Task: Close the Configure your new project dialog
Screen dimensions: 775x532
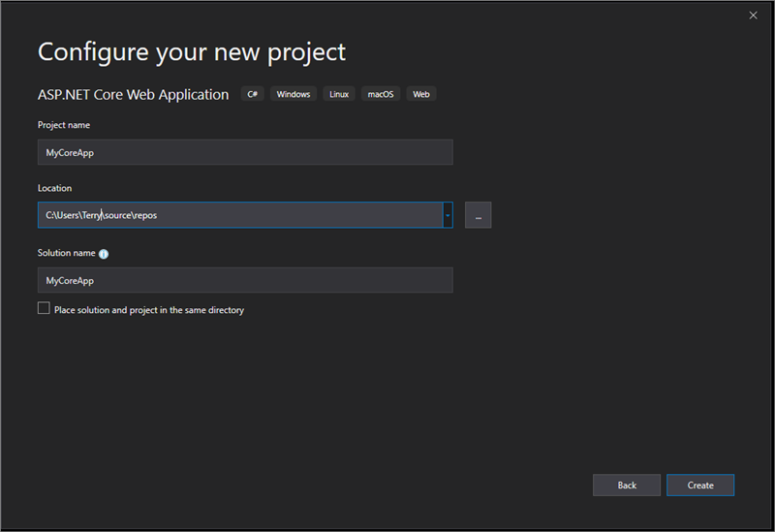Action: [753, 16]
